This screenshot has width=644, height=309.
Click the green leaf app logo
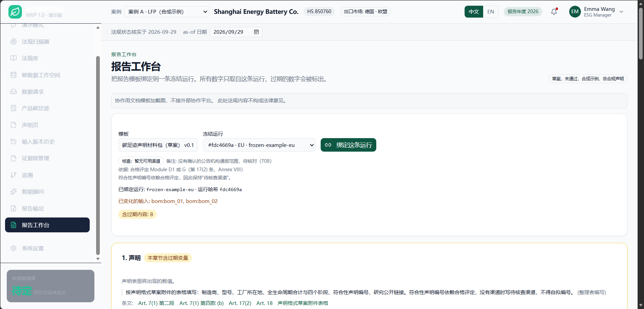pos(15,12)
